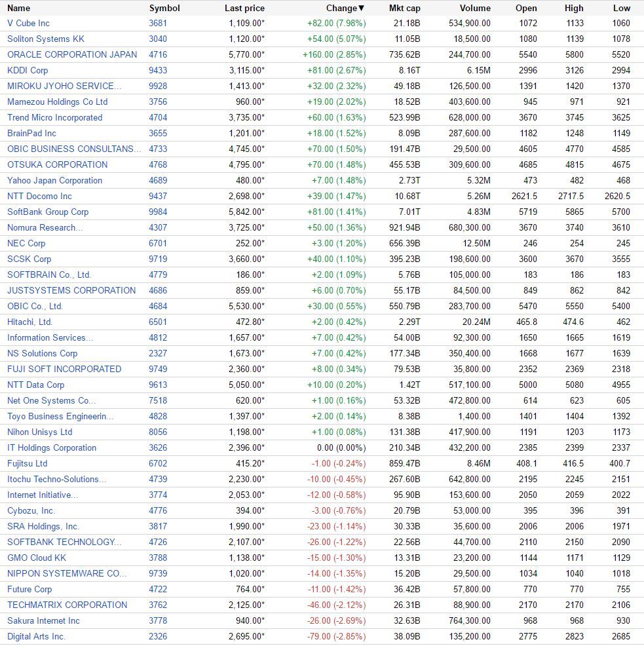Open the NTT Data Corp link
The height and width of the screenshot is (646, 644).
point(36,385)
